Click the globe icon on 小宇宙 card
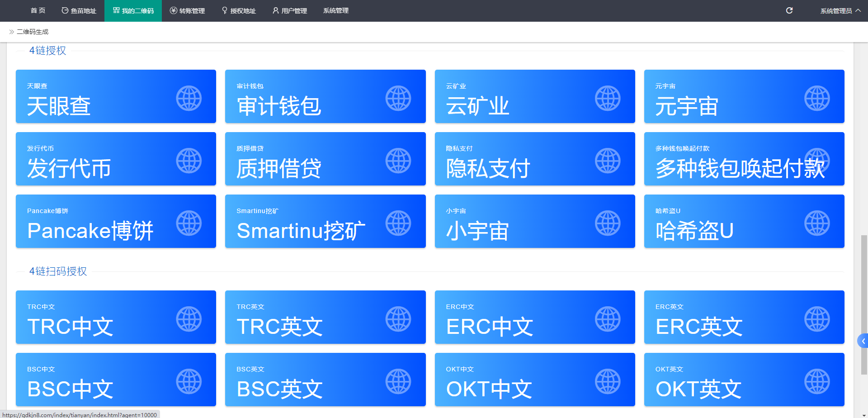 coord(608,223)
